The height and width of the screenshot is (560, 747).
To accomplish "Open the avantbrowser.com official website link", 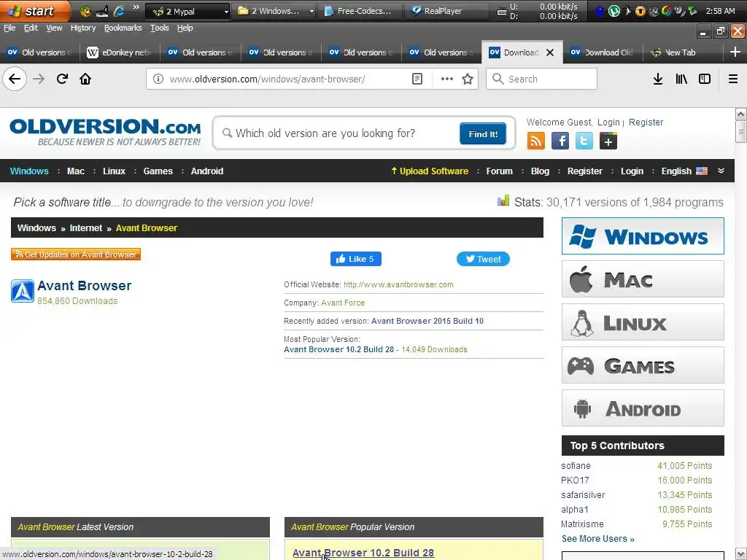I will coord(399,284).
